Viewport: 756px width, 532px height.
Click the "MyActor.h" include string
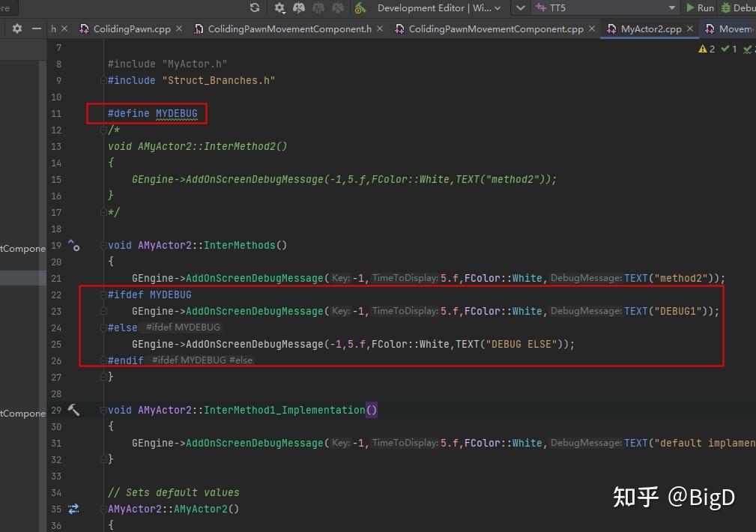pos(194,64)
